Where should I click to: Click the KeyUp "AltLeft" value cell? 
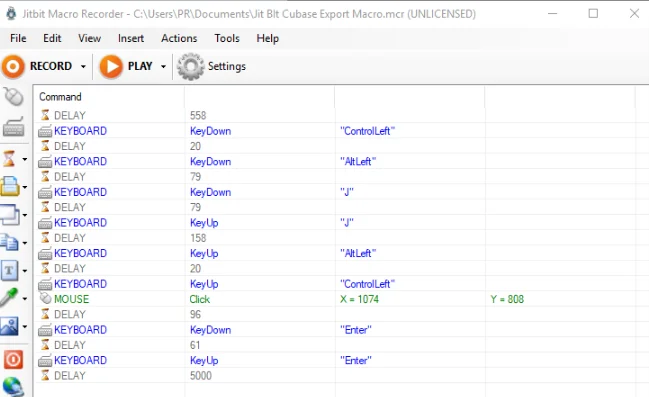pyautogui.click(x=358, y=253)
